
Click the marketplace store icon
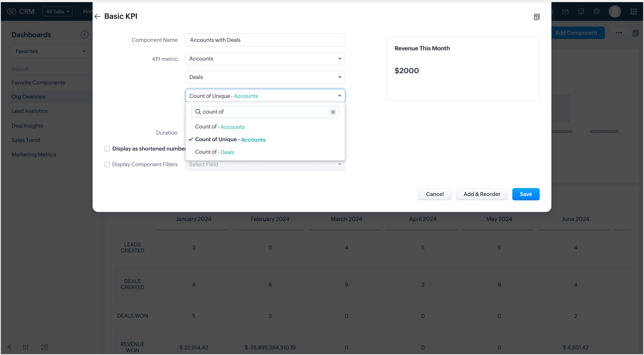click(x=581, y=11)
